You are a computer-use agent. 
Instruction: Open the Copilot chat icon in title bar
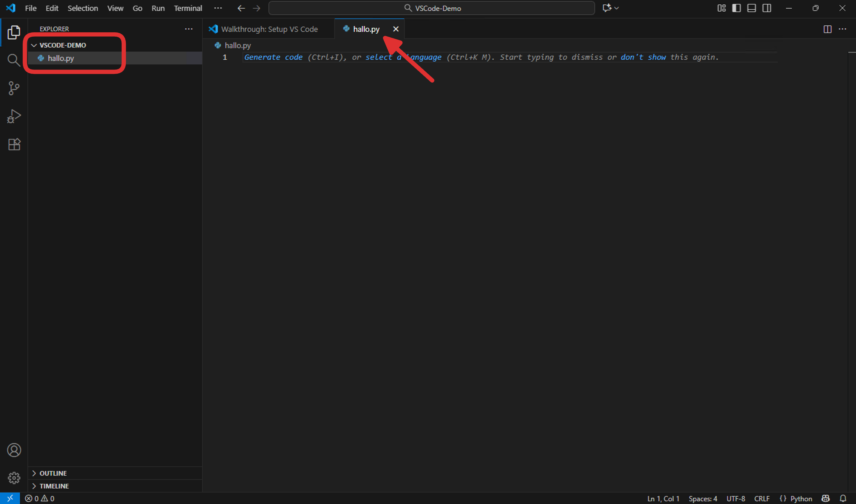607,8
